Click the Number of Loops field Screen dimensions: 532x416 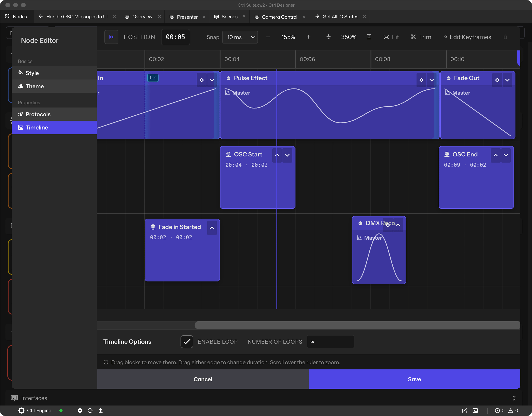click(x=330, y=342)
